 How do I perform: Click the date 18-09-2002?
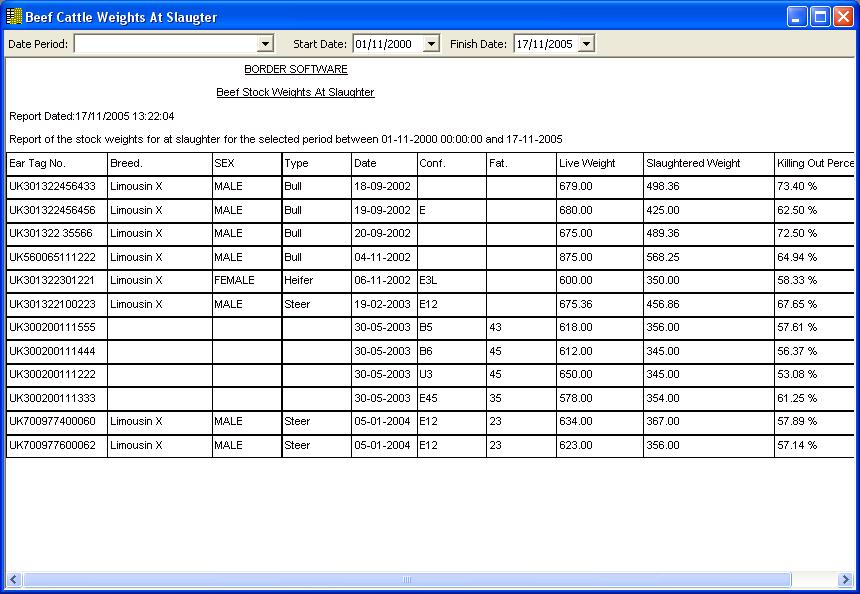(382, 186)
